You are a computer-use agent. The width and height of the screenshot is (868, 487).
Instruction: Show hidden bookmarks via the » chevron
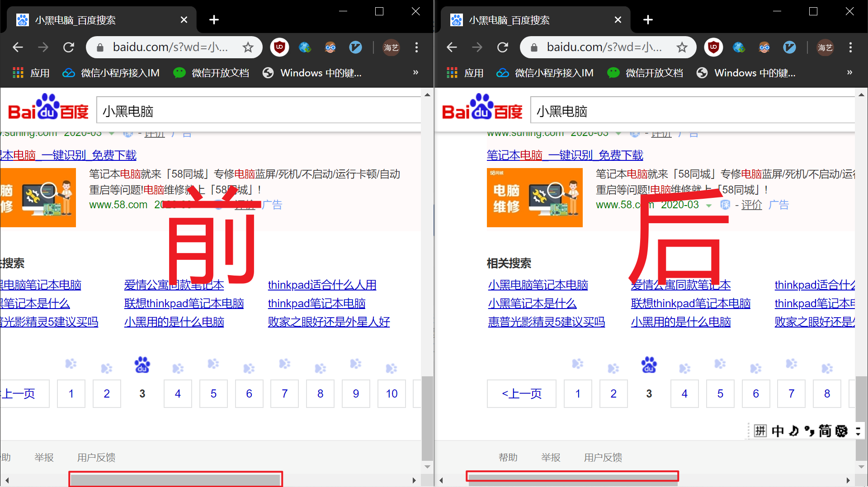[415, 73]
